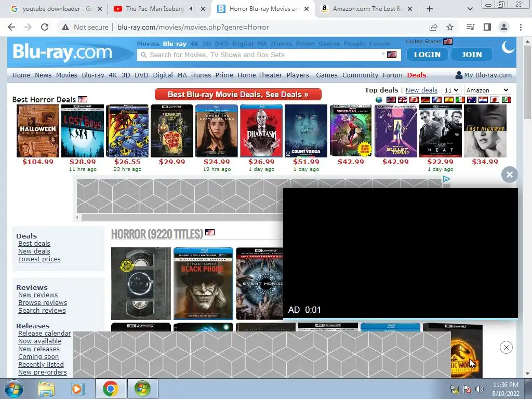The width and height of the screenshot is (532, 399).
Task: Select the France flag icon
Action: [x=437, y=100]
